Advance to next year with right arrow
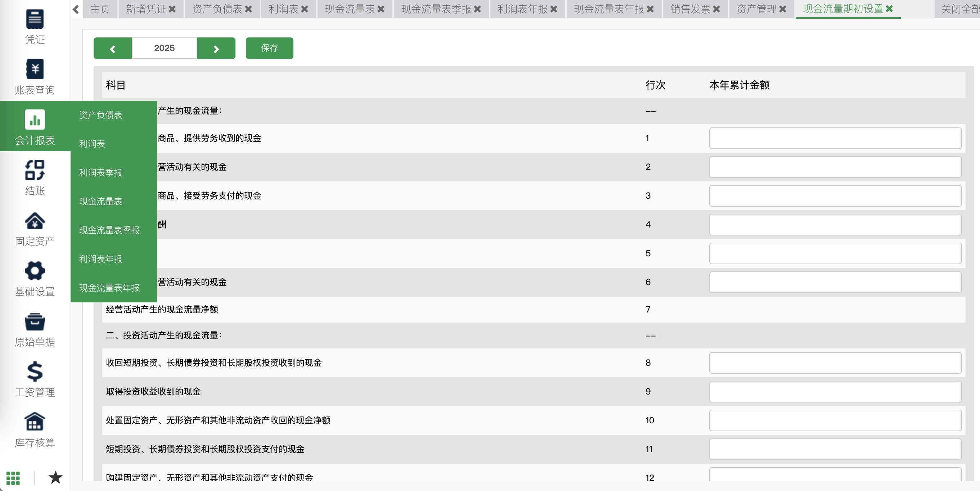The image size is (980, 491). 216,49
